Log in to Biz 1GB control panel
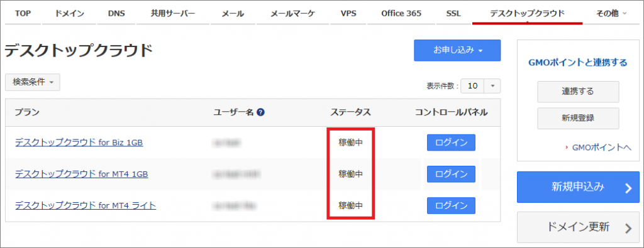The image size is (644, 248). 451,143
